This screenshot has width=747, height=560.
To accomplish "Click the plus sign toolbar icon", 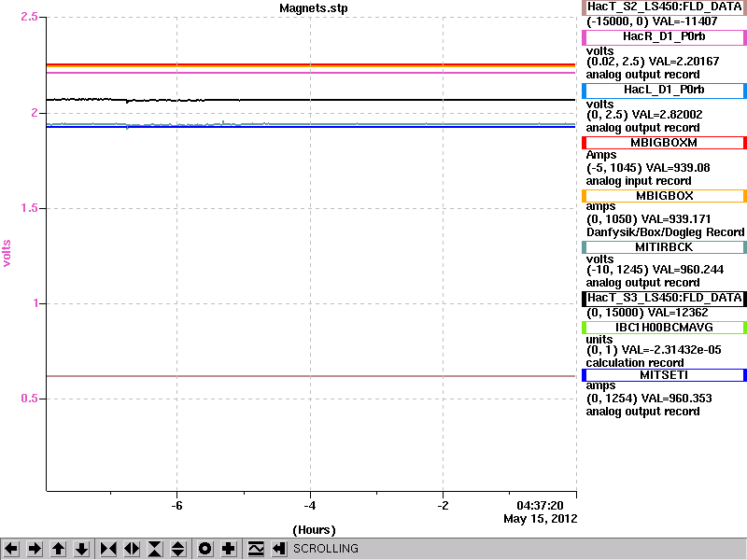I will (x=229, y=549).
